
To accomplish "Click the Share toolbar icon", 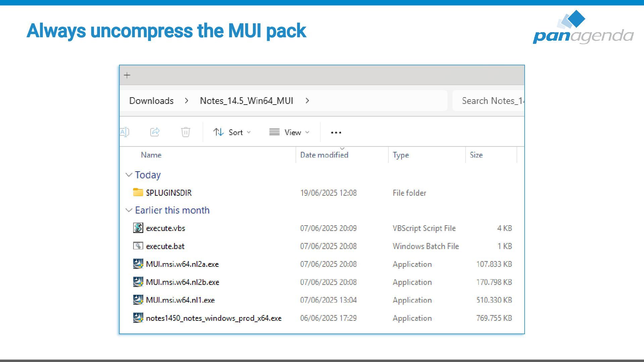I will pyautogui.click(x=155, y=132).
